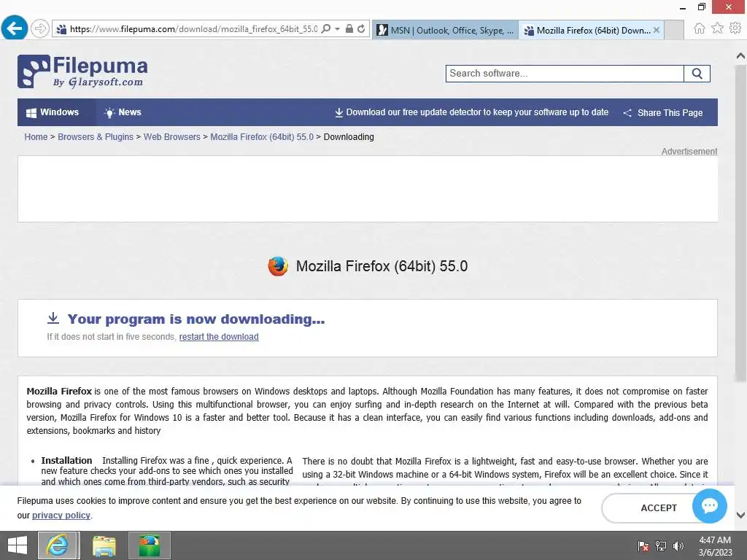
Task: Open the Windows Start button
Action: point(18,545)
